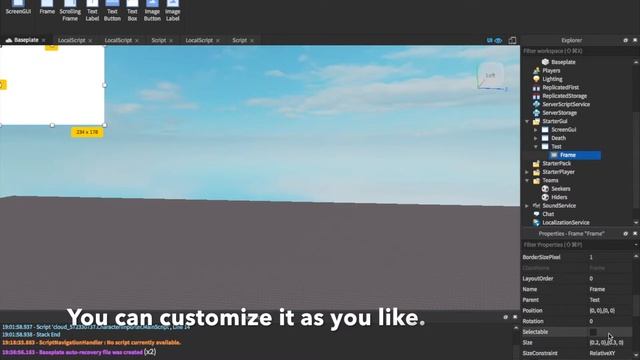
Task: Collapse the Test tree node
Action: [x=536, y=147]
